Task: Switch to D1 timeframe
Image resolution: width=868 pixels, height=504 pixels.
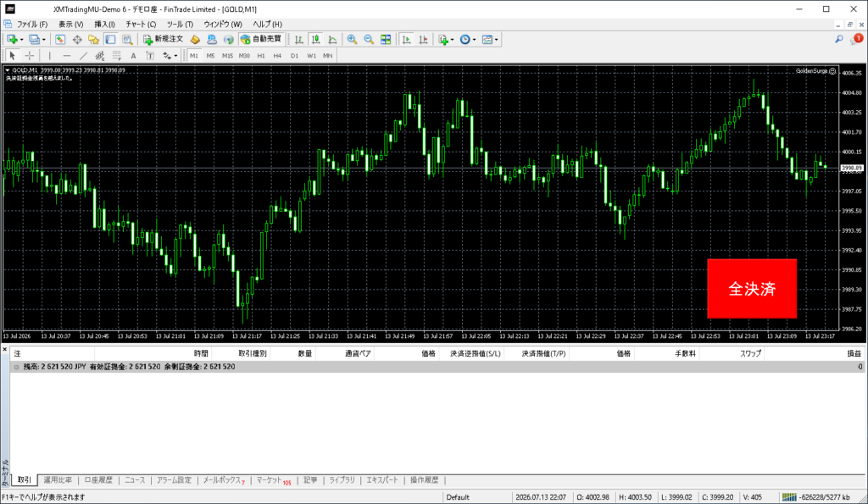Action: 294,55
